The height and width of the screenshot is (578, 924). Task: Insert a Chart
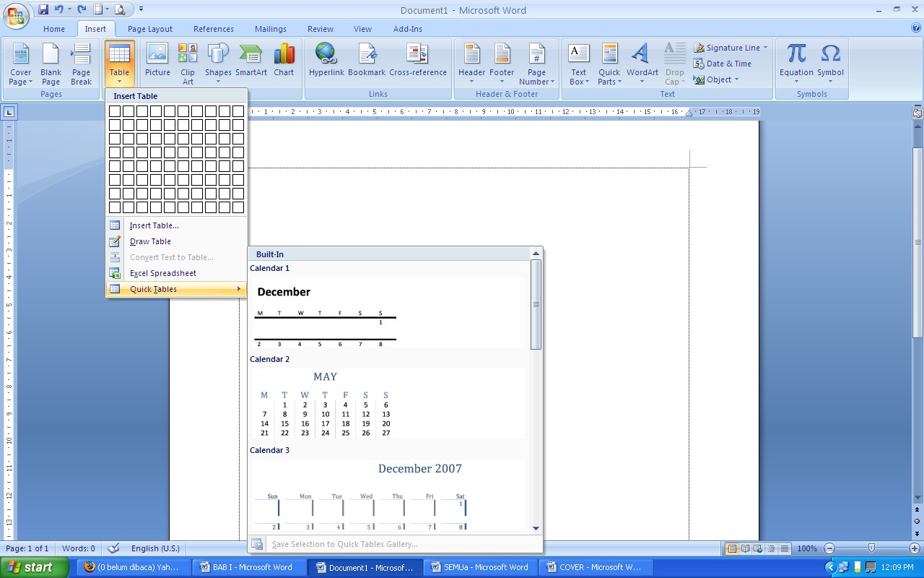(x=284, y=61)
